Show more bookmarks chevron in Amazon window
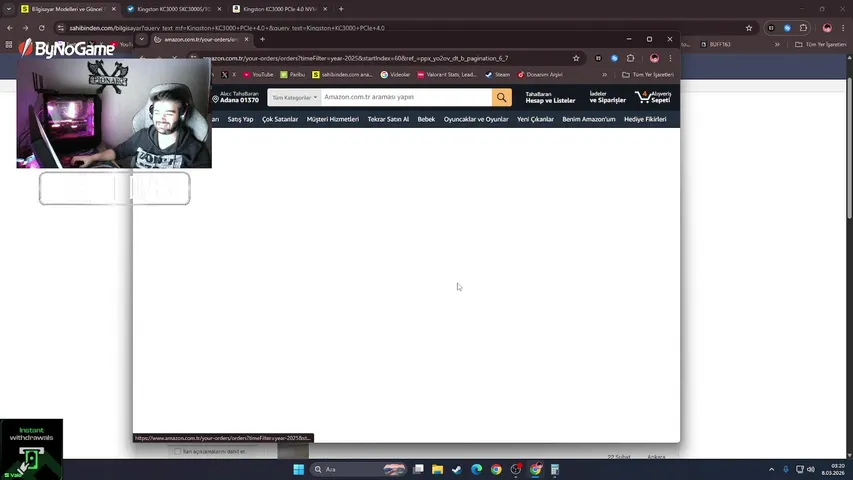Screen dimensions: 853x480 pos(604,75)
